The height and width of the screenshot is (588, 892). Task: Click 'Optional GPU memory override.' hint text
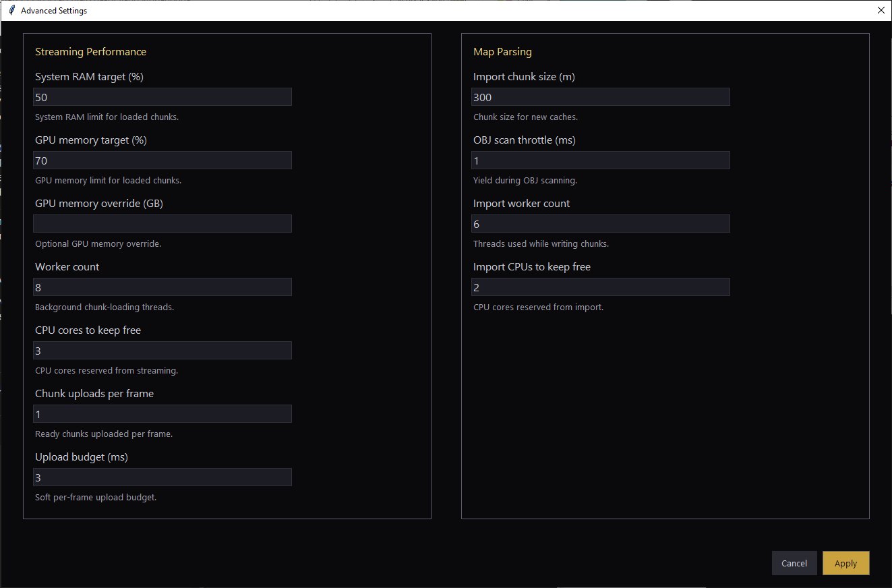pos(98,244)
